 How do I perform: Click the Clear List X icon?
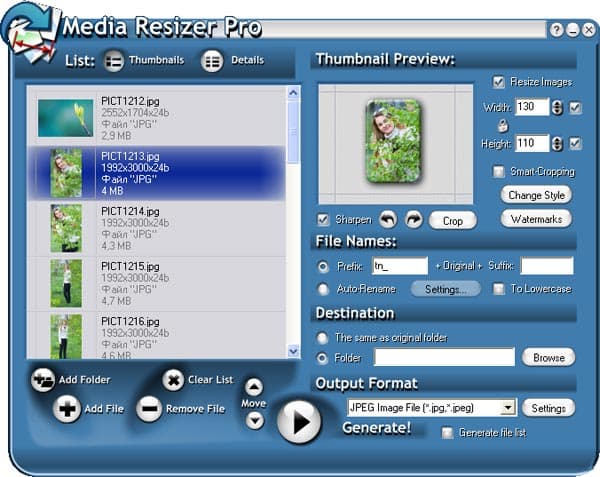pyautogui.click(x=173, y=380)
